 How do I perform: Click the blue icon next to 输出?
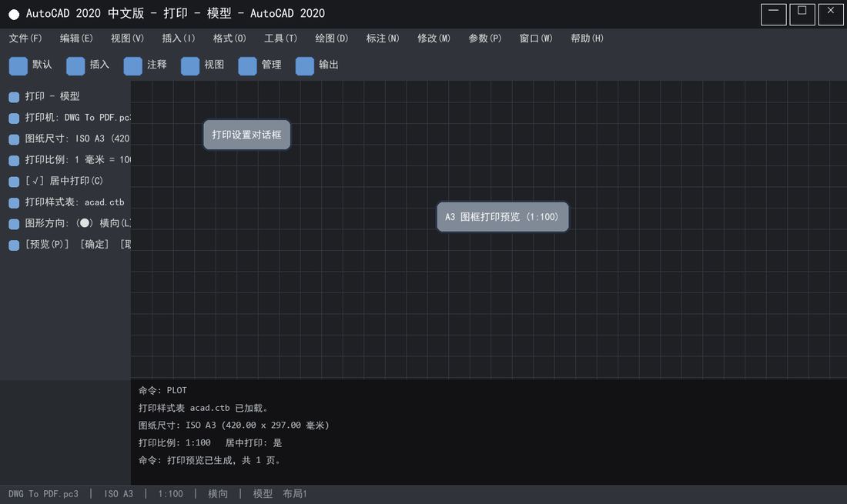[305, 66]
